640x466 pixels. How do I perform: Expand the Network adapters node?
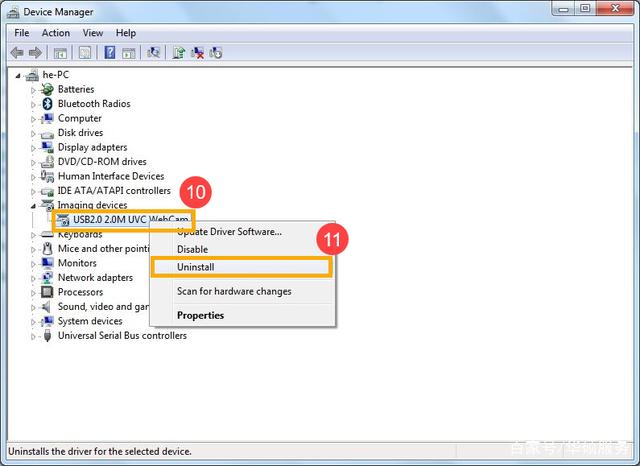pos(33,279)
